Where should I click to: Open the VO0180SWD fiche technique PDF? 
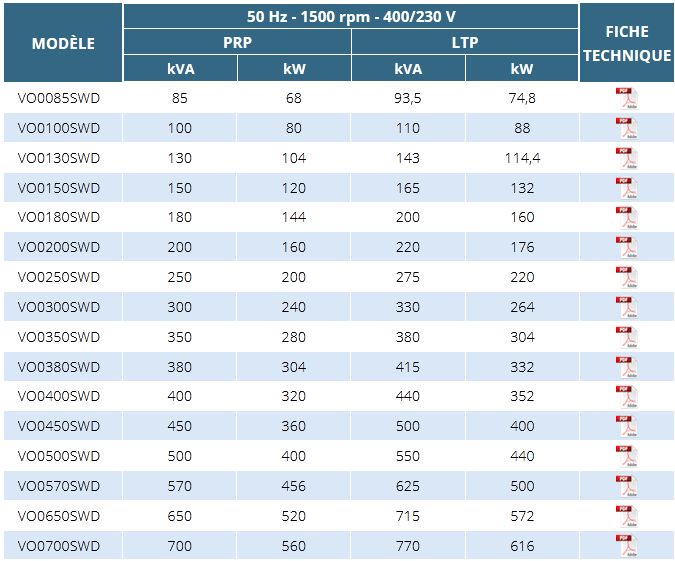tap(626, 218)
